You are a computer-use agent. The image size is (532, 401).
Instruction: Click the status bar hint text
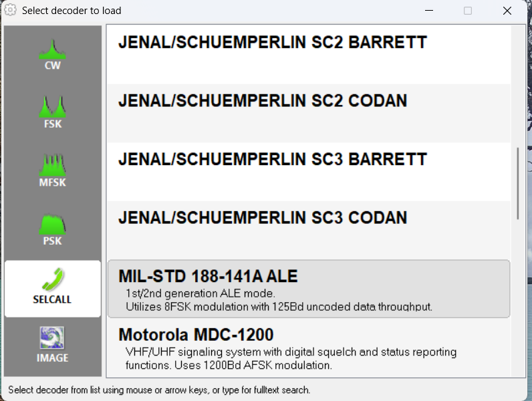159,390
